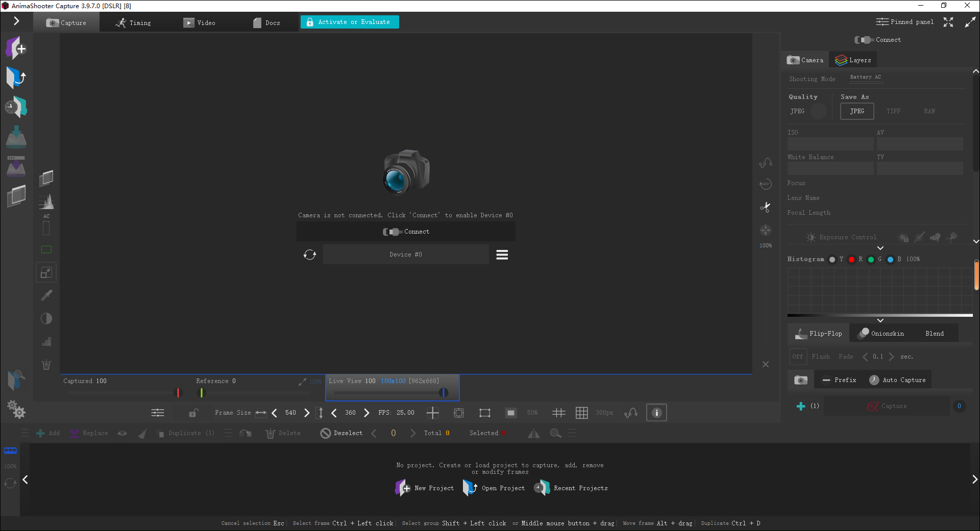Open the Layers tab in right panel
The image size is (980, 531).
click(853, 60)
